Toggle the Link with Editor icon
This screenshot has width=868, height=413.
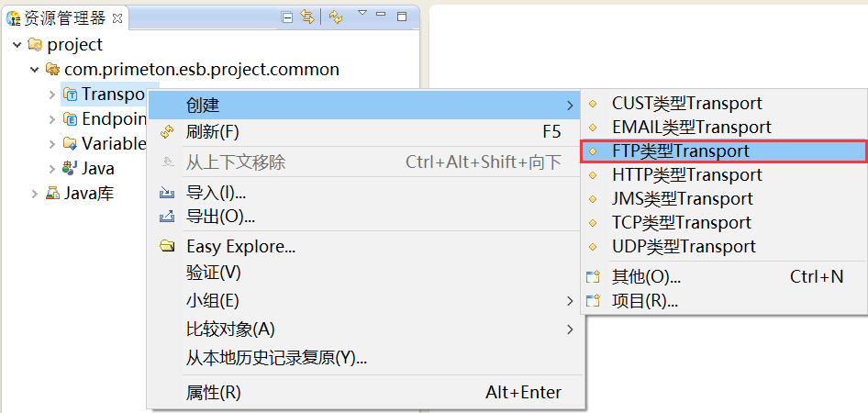[307, 17]
